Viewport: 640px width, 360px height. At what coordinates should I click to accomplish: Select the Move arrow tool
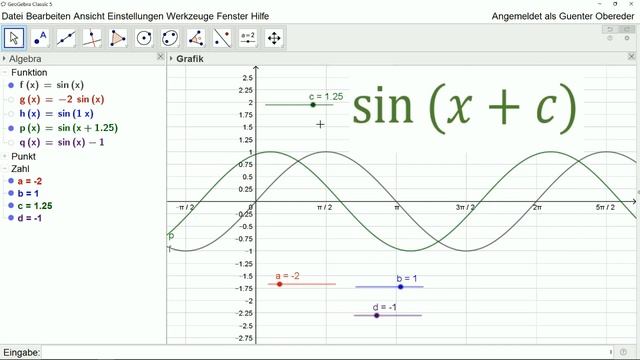click(x=14, y=38)
